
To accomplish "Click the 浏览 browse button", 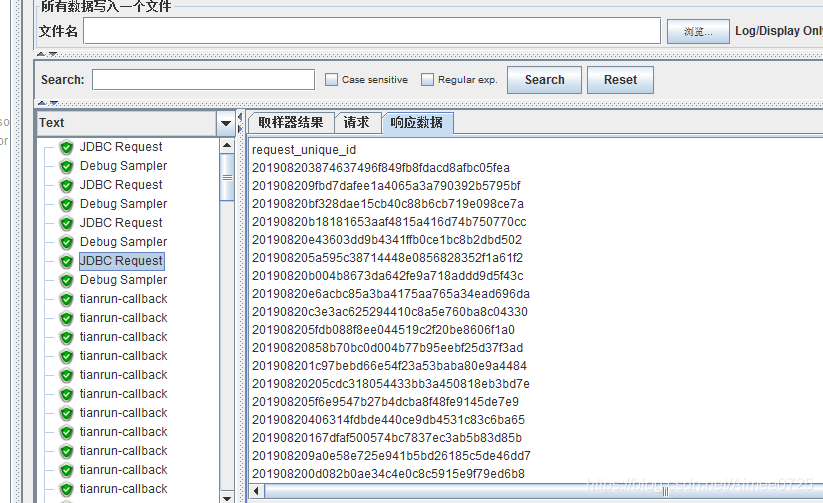I will (698, 32).
